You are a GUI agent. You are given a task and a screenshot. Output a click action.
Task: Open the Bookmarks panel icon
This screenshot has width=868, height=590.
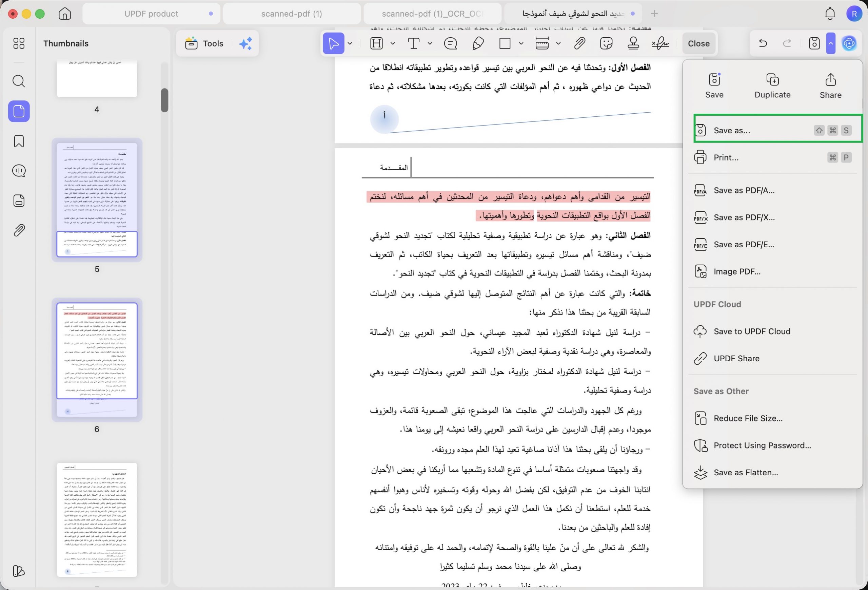(x=19, y=141)
